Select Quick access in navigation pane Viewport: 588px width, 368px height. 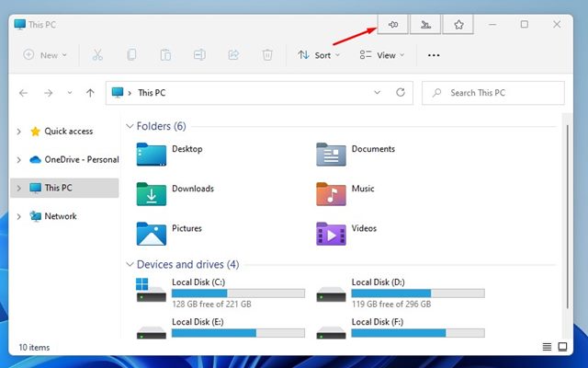point(64,132)
